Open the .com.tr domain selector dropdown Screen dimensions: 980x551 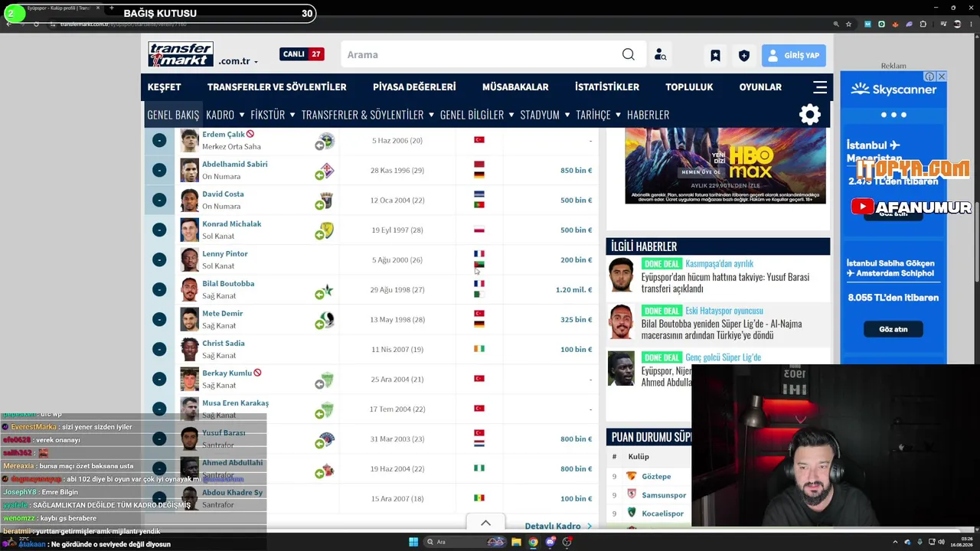[x=238, y=61]
